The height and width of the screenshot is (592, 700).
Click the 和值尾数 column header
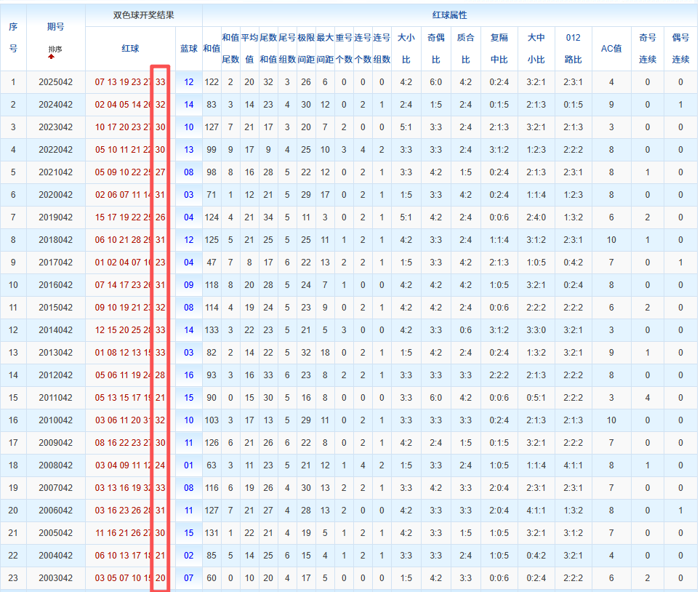tap(230, 48)
